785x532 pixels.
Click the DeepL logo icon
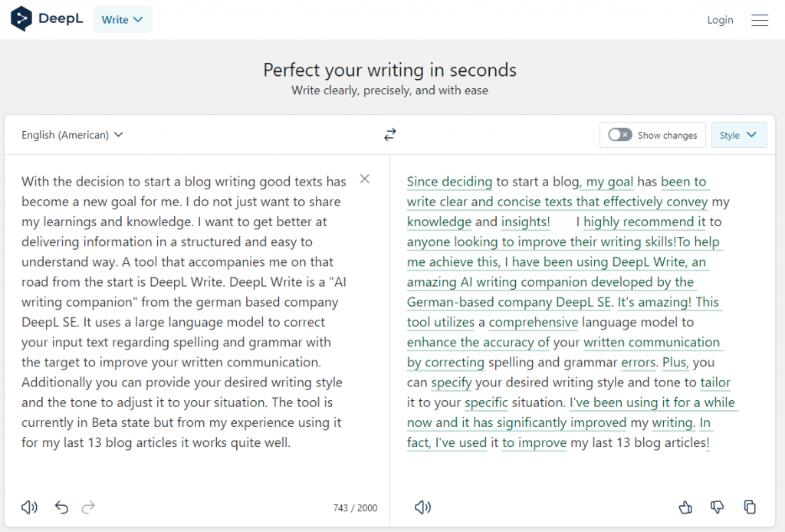coord(21,19)
